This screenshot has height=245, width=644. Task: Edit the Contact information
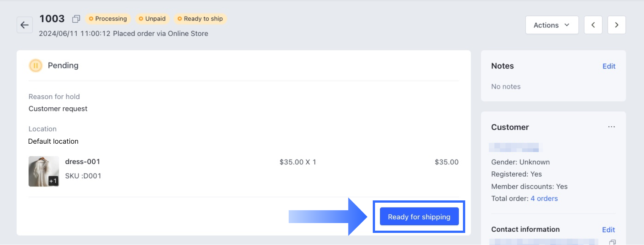608,229
